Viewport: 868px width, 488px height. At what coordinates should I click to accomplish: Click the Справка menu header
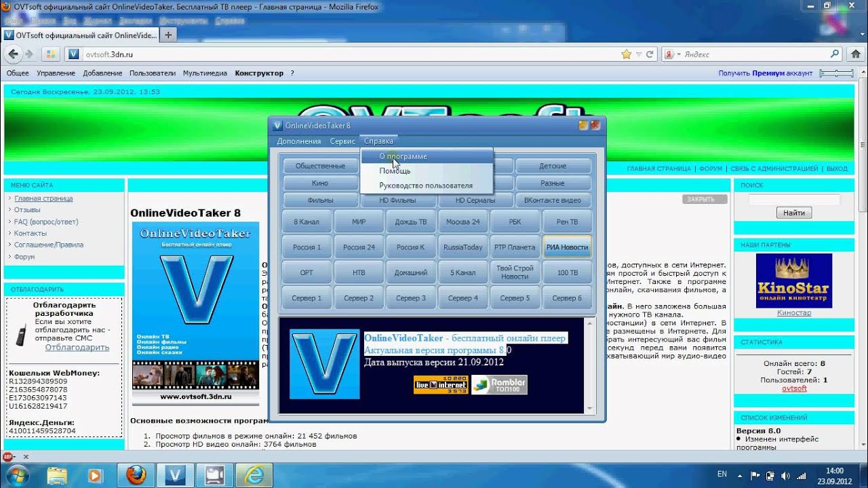378,141
